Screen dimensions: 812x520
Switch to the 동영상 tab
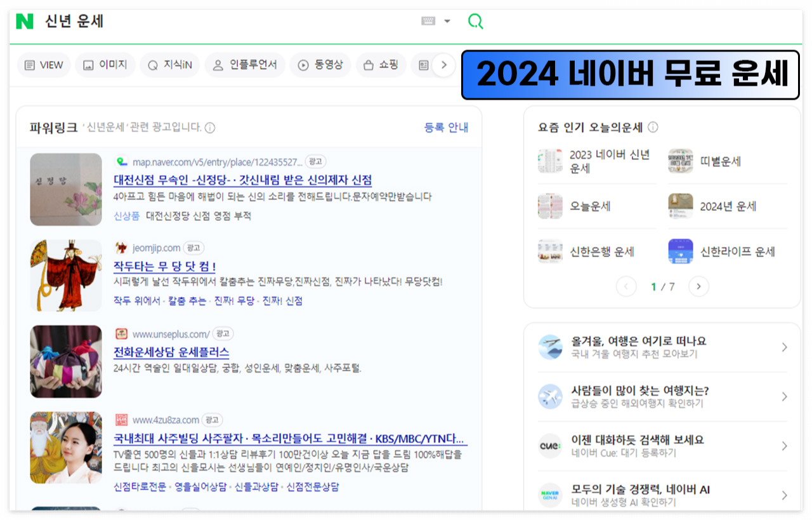click(x=320, y=65)
